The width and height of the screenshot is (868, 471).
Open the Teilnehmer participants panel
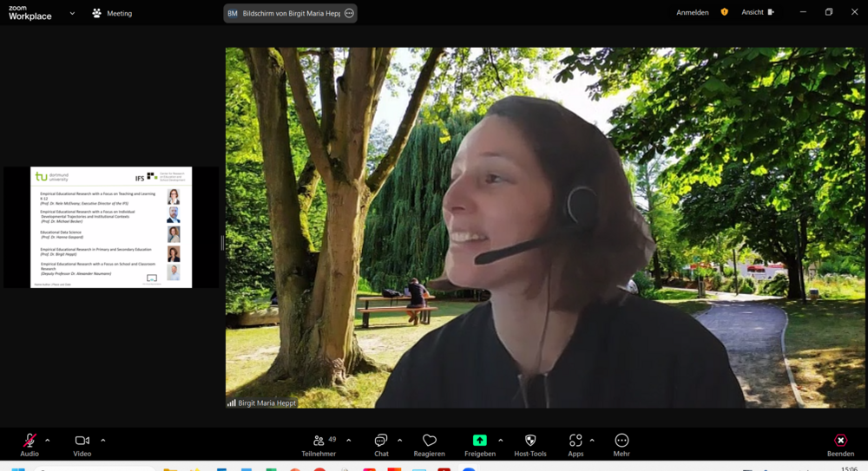(319, 441)
